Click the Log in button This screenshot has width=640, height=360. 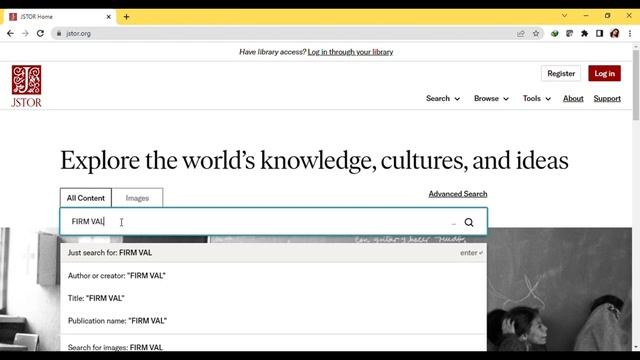(604, 73)
